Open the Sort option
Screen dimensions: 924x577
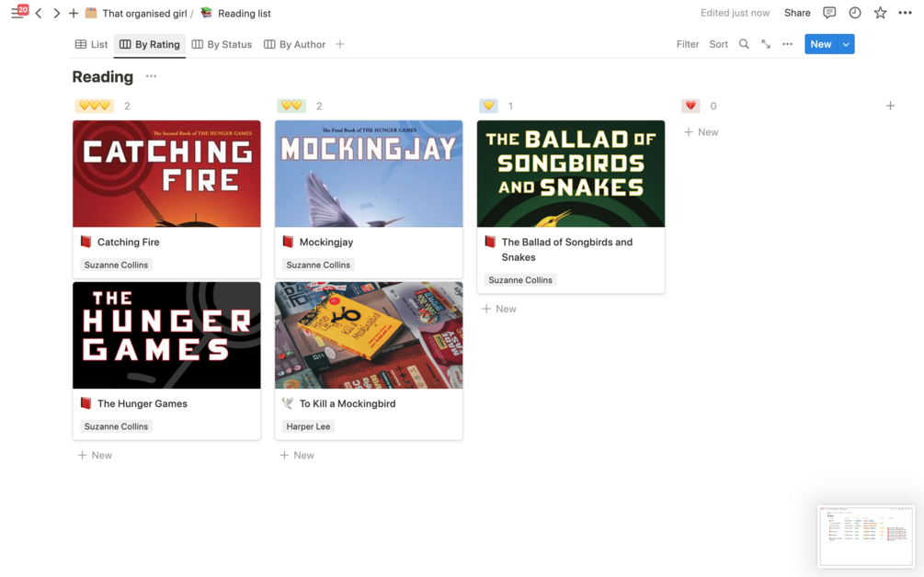tap(718, 44)
